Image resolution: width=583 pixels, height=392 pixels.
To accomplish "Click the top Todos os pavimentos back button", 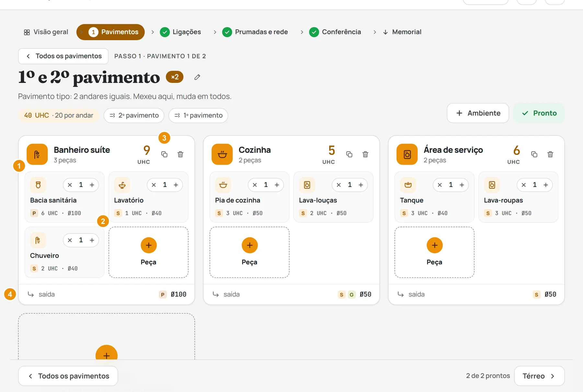I will (x=63, y=56).
